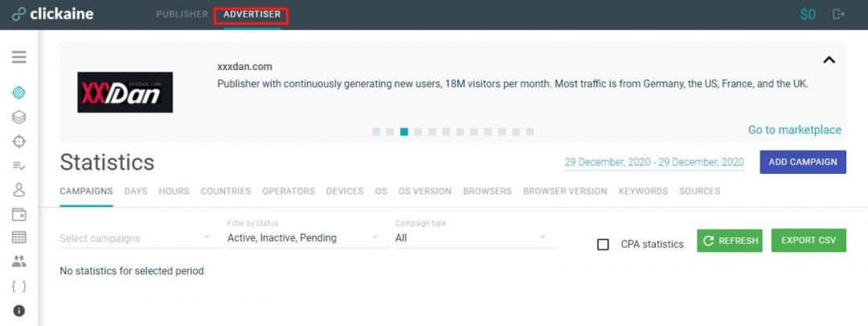Switch to the COUNTRIES tab
Screen dimensions: 868x326
click(x=226, y=192)
